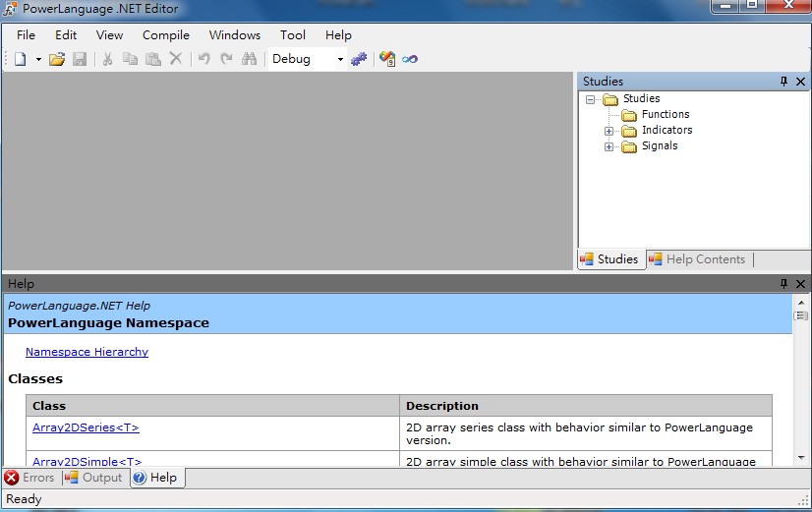Click the Undo arrow icon
The width and height of the screenshot is (812, 512).
click(204, 59)
